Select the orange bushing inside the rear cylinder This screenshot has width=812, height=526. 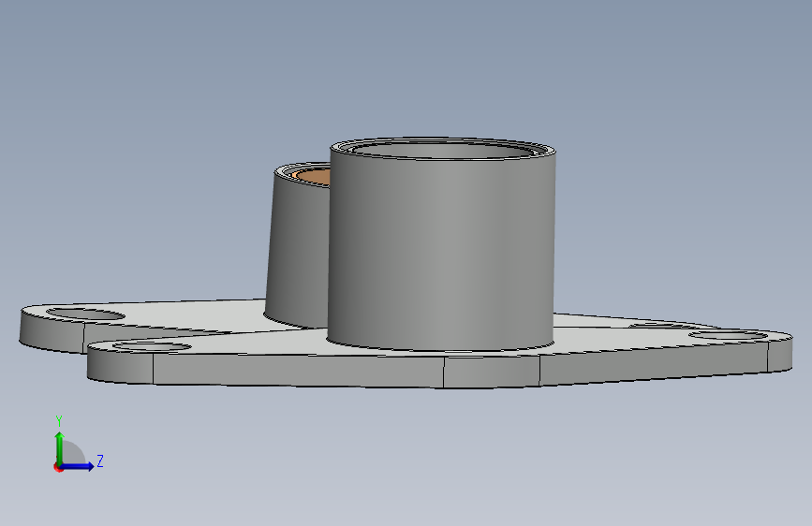coord(314,177)
